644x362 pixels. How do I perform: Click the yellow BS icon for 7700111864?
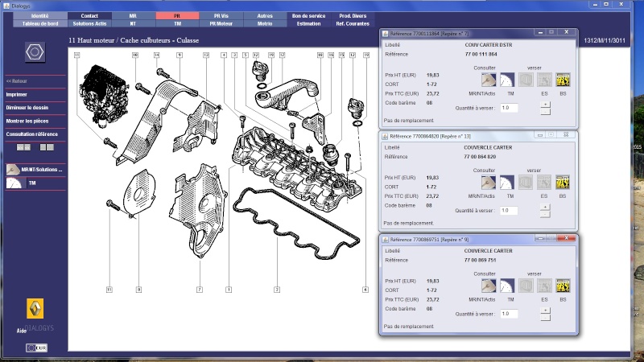click(563, 80)
